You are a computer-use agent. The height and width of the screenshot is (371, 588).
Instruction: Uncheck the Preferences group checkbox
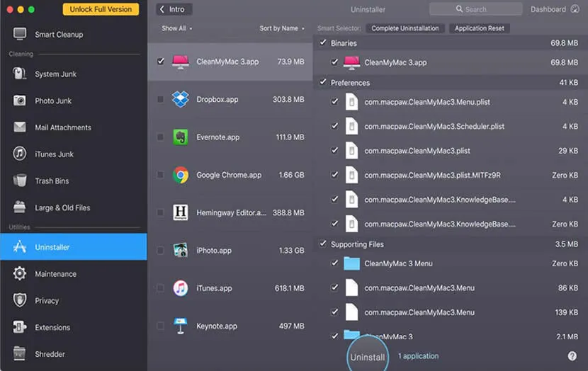point(323,82)
